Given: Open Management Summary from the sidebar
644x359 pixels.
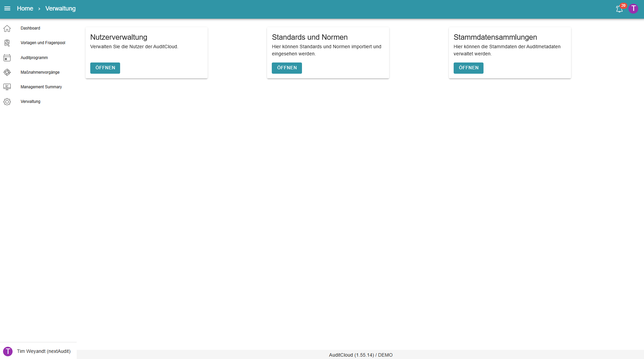Looking at the screenshot, I should (x=41, y=87).
